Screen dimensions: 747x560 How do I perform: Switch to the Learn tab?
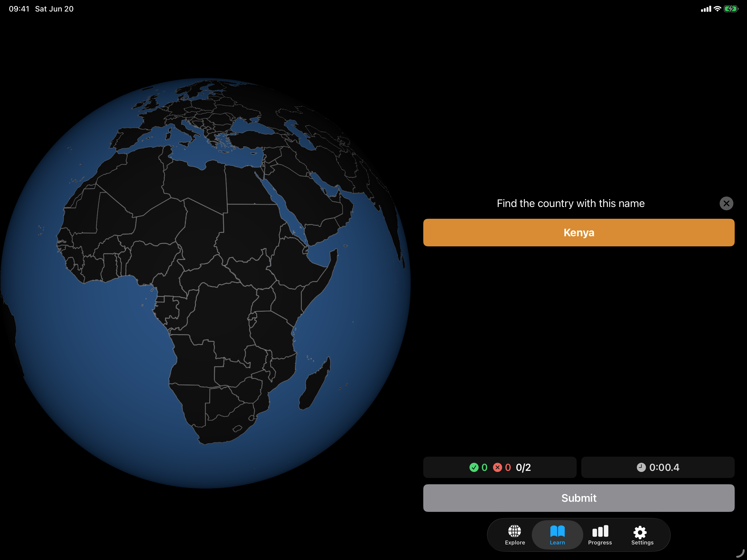[x=557, y=535]
